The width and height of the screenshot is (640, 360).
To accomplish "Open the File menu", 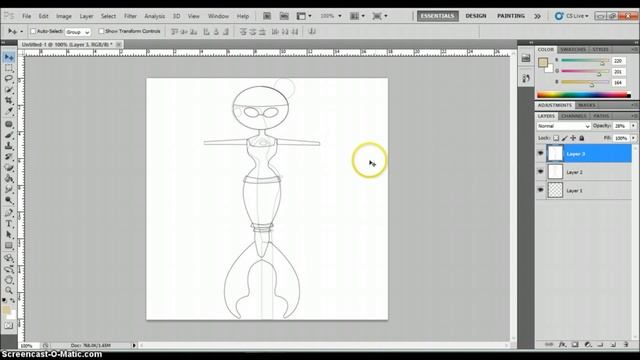I will (x=27, y=16).
